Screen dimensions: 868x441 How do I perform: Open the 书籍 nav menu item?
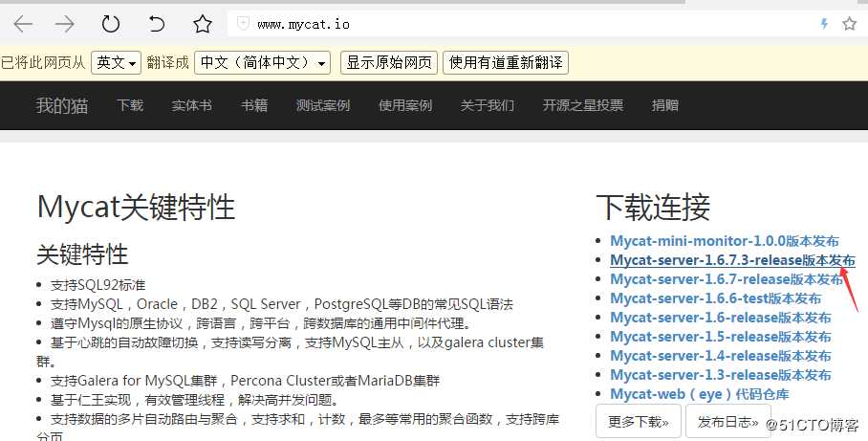[x=254, y=105]
